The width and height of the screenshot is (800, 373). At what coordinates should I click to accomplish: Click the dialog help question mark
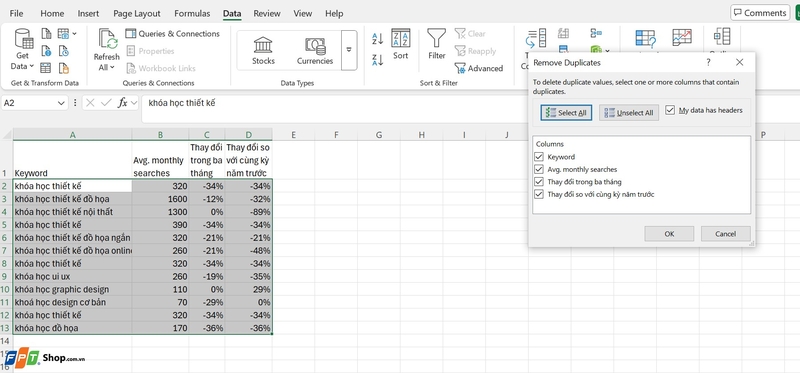[x=708, y=62]
